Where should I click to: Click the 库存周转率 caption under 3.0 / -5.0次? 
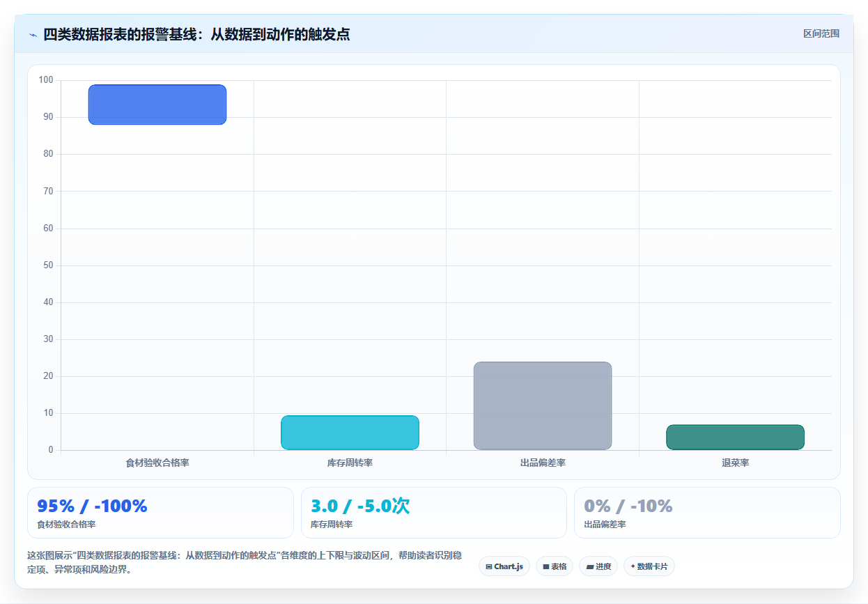(x=332, y=525)
